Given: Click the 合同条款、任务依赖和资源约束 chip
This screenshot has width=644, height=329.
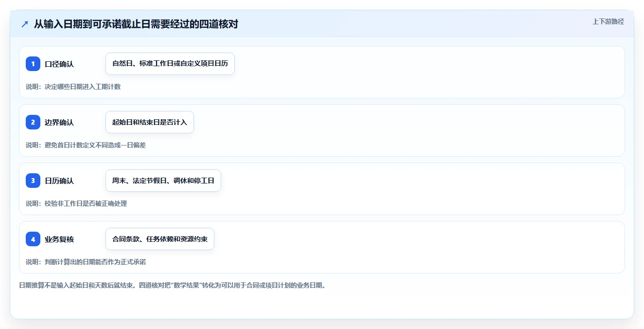Looking at the screenshot, I should tap(160, 239).
